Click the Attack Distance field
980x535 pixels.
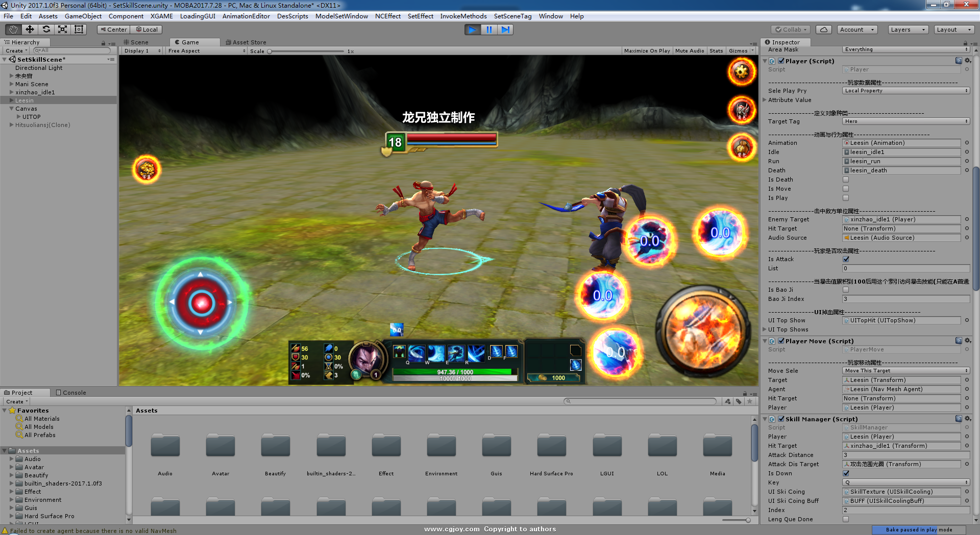tap(906, 455)
